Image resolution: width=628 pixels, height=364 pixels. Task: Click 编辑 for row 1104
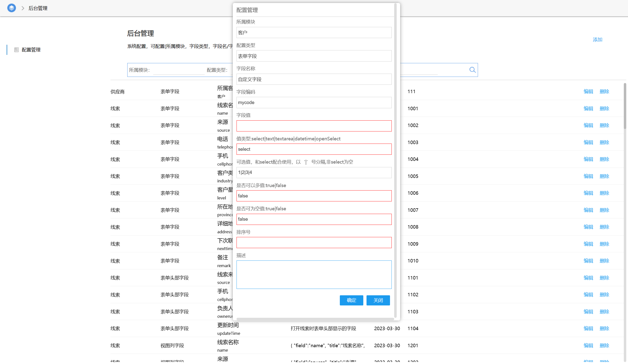point(588,328)
